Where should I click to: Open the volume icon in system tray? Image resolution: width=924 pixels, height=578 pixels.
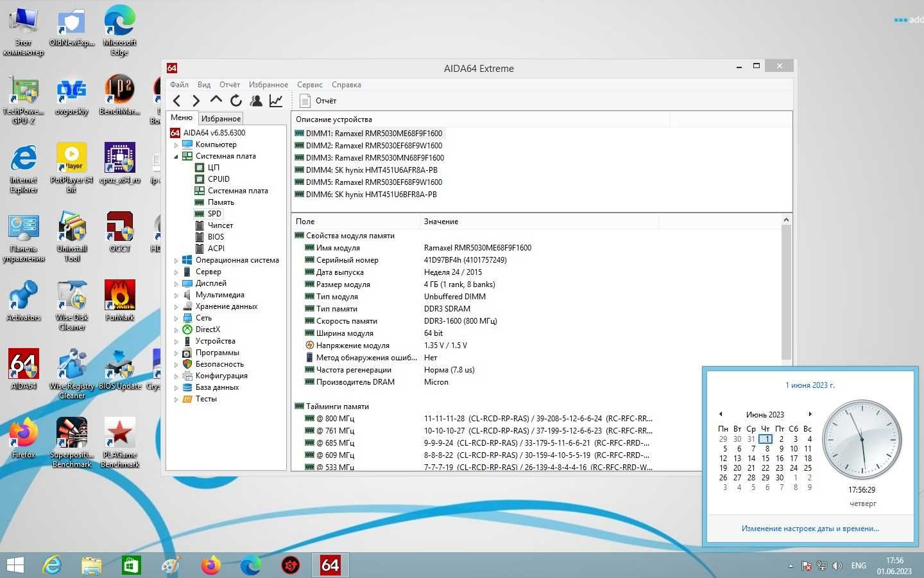point(837,566)
